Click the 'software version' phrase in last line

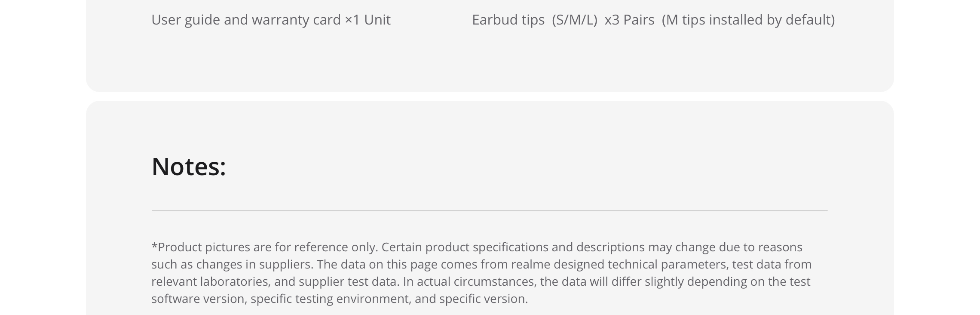tap(198, 299)
